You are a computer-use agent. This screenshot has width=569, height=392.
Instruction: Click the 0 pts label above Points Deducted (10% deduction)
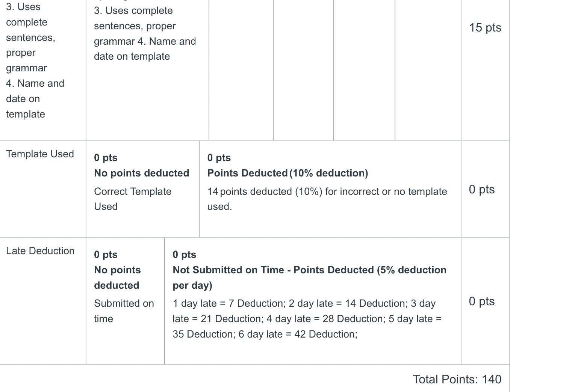tap(219, 158)
